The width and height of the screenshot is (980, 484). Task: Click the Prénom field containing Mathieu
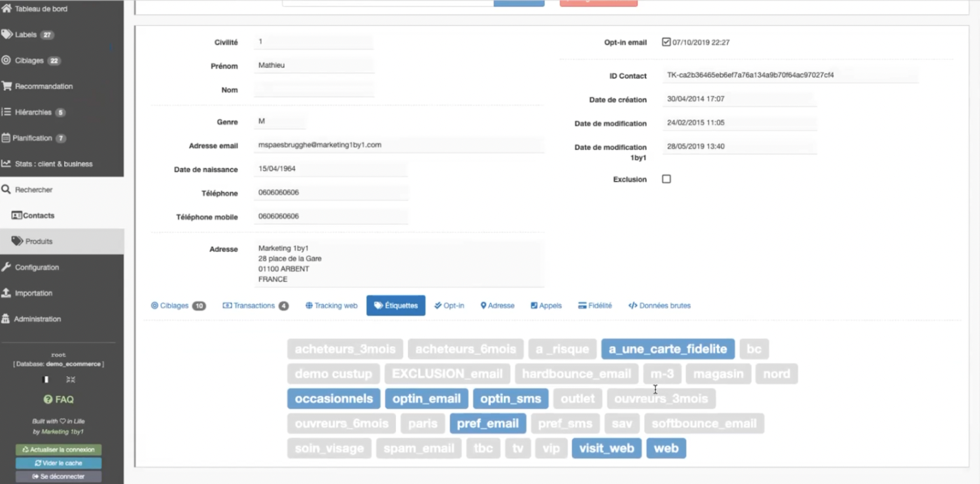(313, 65)
